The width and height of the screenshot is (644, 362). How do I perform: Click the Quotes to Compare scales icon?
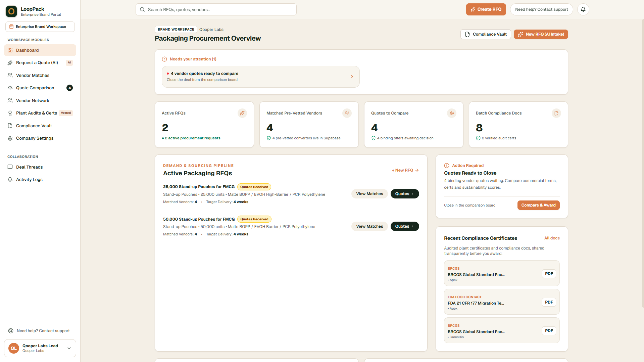tap(452, 113)
